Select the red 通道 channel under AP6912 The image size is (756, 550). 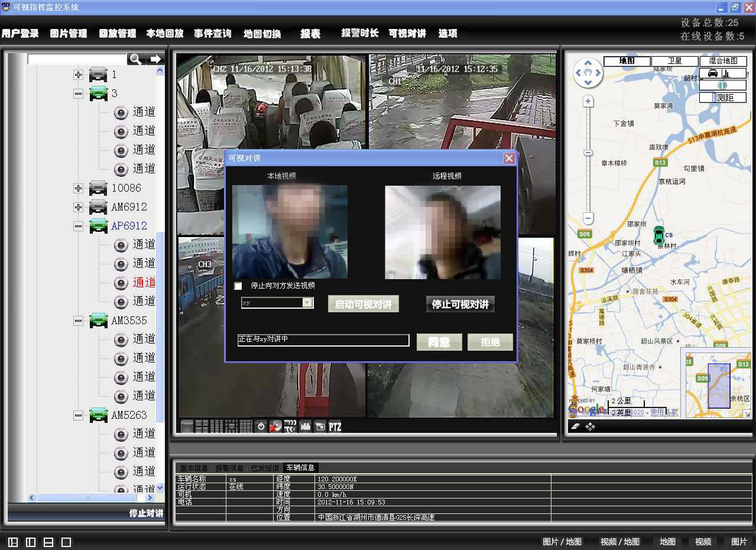click(x=144, y=283)
